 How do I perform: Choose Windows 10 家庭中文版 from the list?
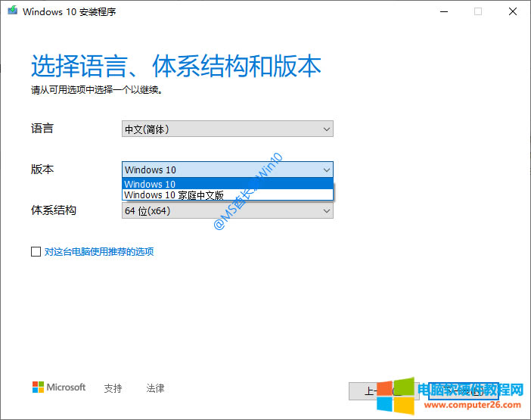(227, 194)
